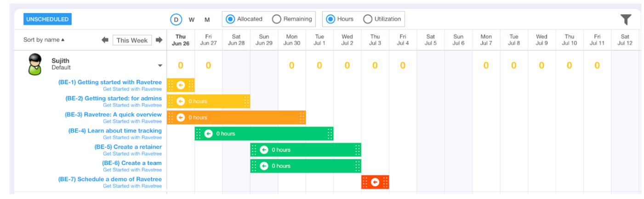Image resolution: width=644 pixels, height=199 pixels.
Task: Click the UNSCHEDULED button
Action: coord(47,19)
